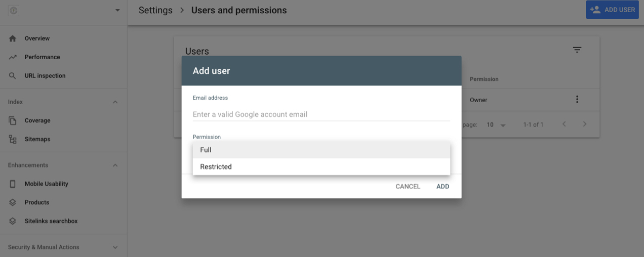The width and height of the screenshot is (644, 257).
Task: Click the blue ADD USER button
Action: point(612,10)
